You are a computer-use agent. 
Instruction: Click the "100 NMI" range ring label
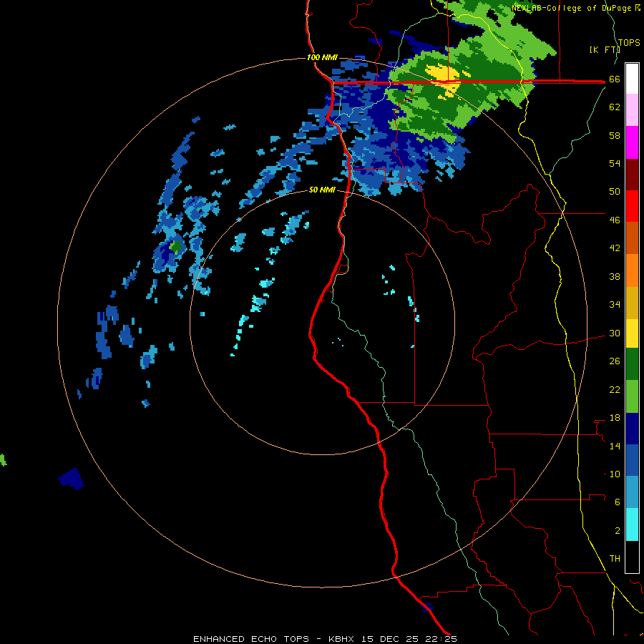pyautogui.click(x=322, y=57)
